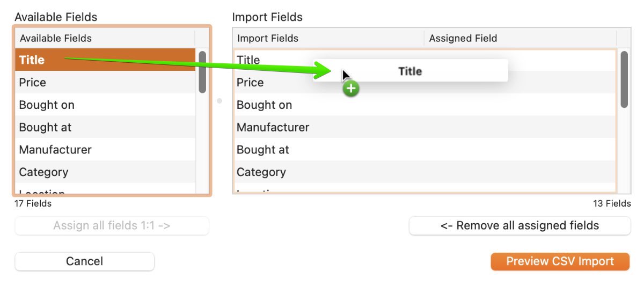Select Price in Available Fields list
This screenshot has width=644, height=293.
point(105,82)
